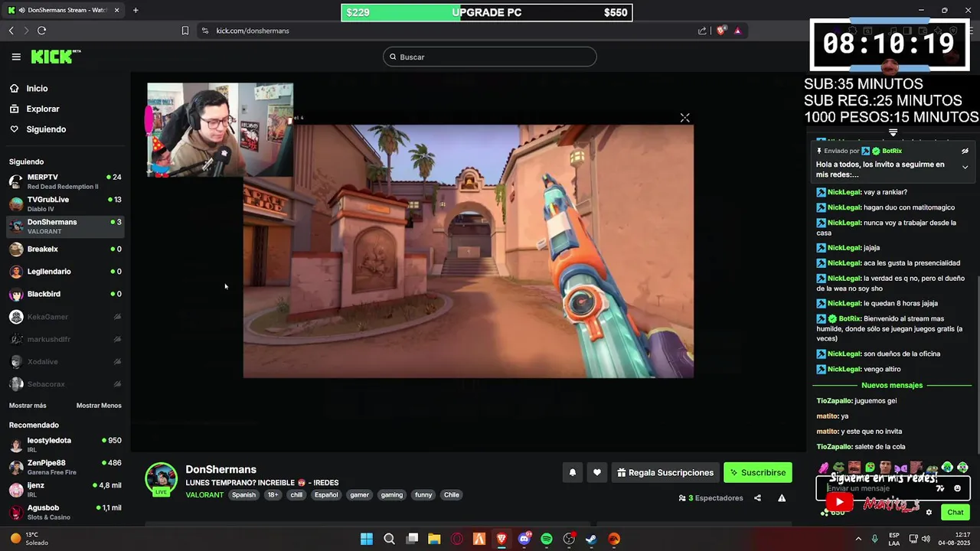Screen dimensions: 980x551
Task: Click the green Suscribirse button
Action: (758, 473)
